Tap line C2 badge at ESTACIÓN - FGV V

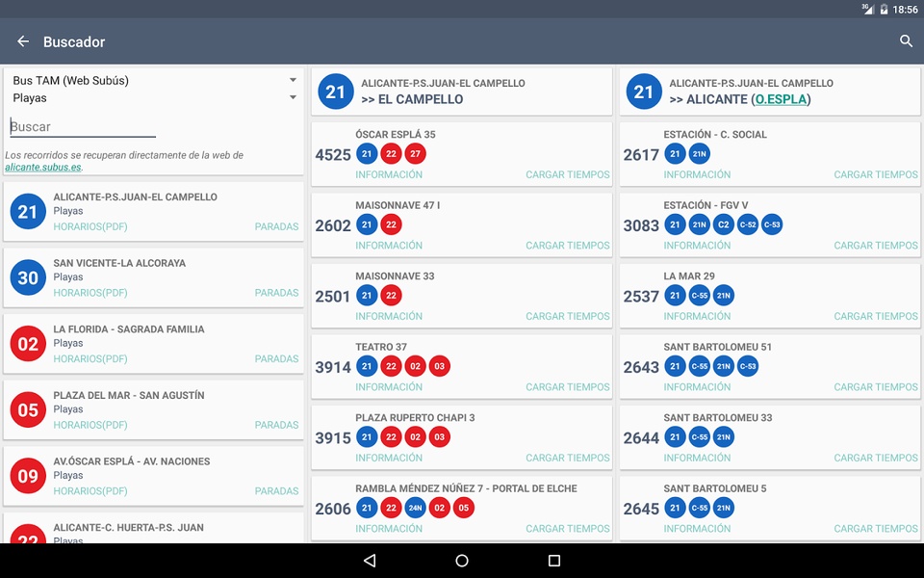pyautogui.click(x=724, y=224)
